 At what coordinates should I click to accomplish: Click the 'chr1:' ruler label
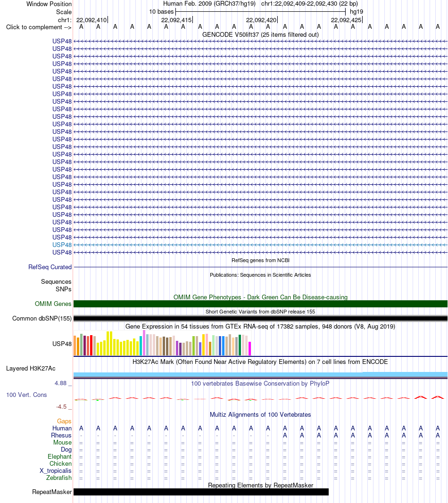(65, 20)
